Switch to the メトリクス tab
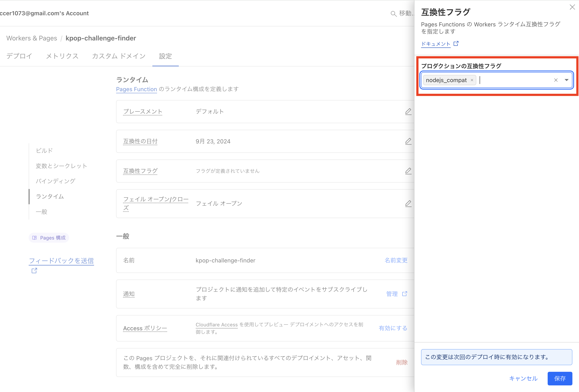The width and height of the screenshot is (579, 392). tap(62, 56)
